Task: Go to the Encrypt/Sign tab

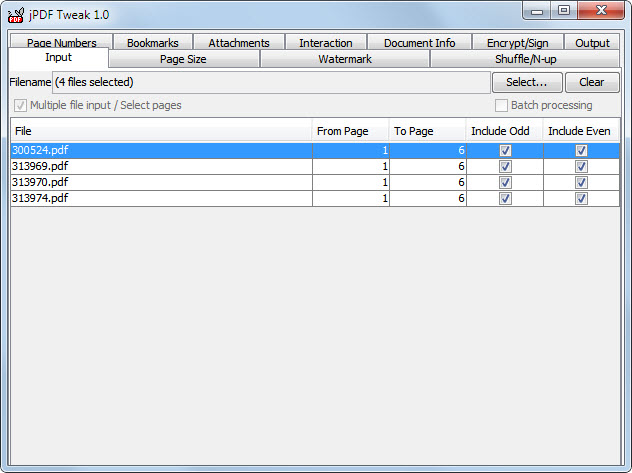Action: (518, 43)
